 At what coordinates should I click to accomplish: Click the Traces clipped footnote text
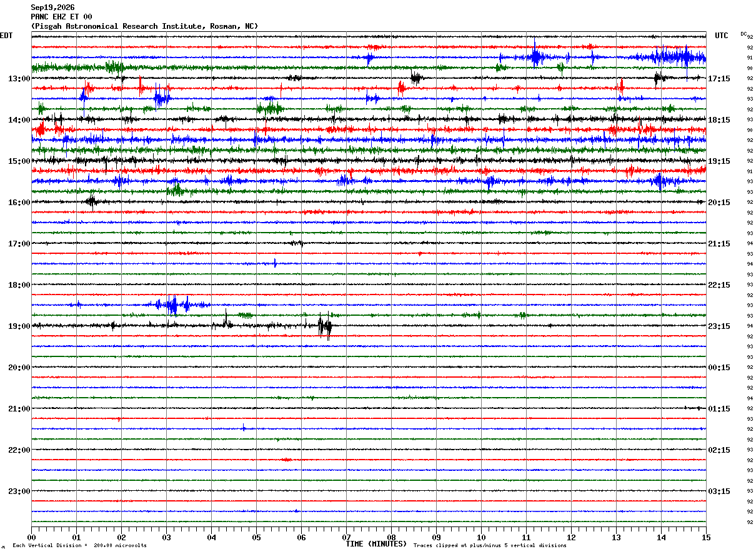pyautogui.click(x=490, y=545)
